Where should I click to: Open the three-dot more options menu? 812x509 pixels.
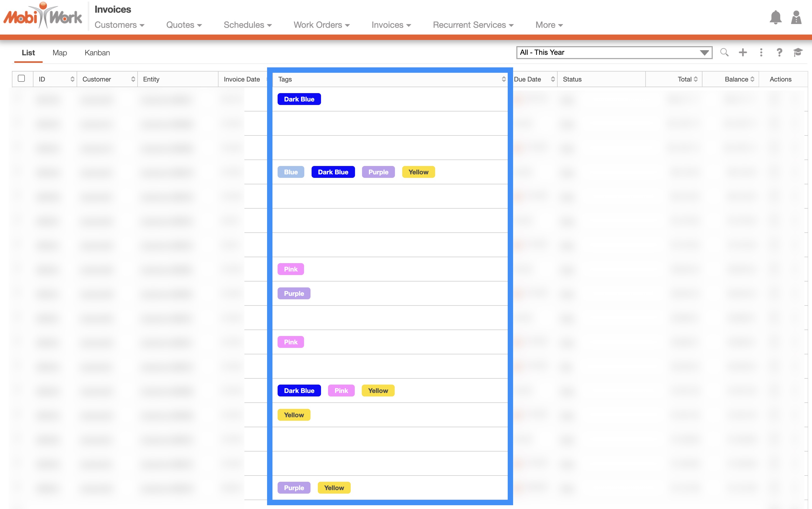coord(761,53)
